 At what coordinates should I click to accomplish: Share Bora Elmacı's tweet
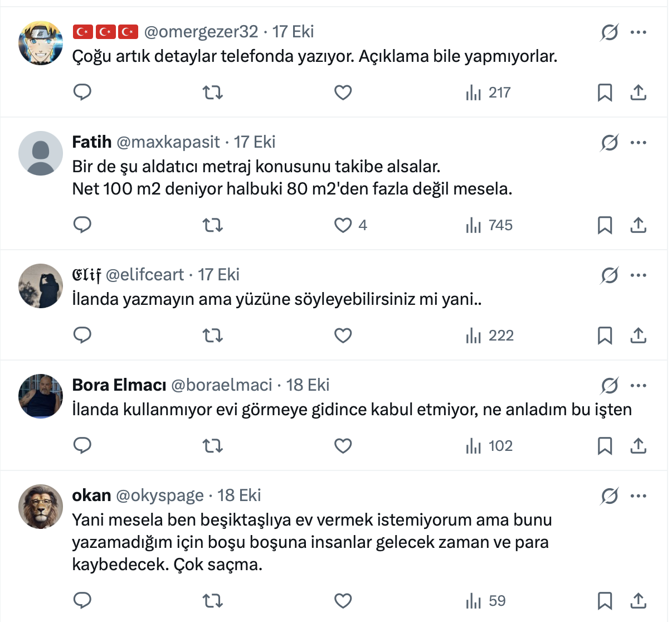638,446
